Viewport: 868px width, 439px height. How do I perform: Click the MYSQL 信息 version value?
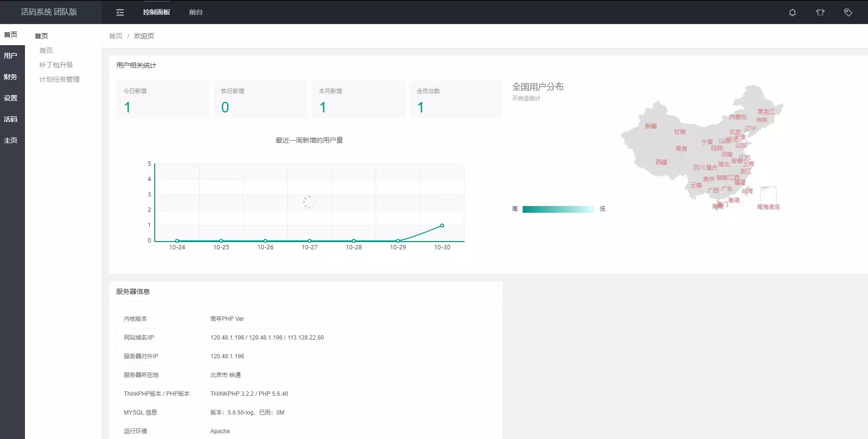(x=247, y=413)
